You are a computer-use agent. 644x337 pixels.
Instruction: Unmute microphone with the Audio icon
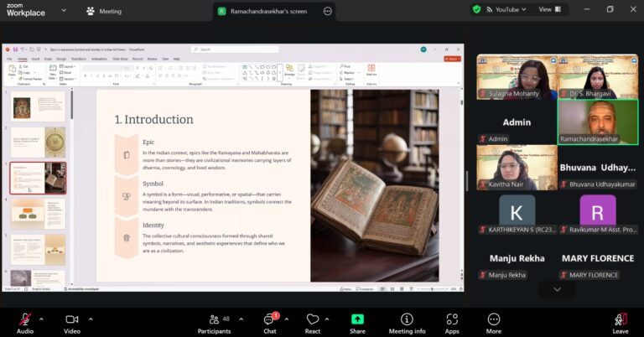coord(25,319)
